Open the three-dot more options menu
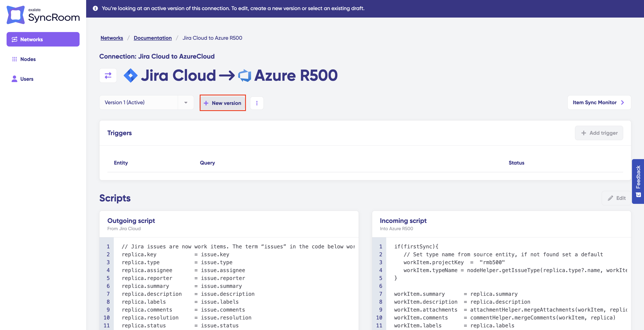Viewport: 644px width, 330px height. [257, 103]
